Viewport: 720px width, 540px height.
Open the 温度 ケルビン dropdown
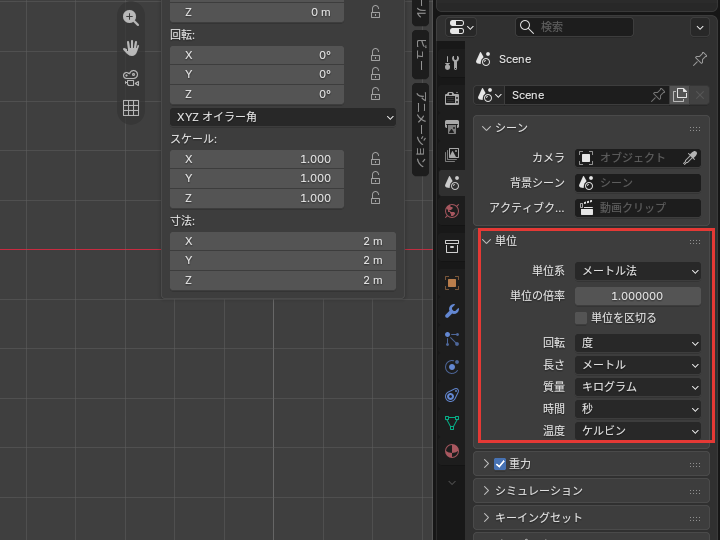pyautogui.click(x=638, y=431)
